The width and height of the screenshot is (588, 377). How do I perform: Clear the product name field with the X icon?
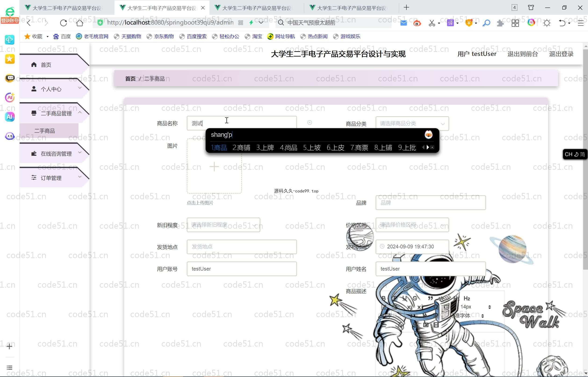click(309, 122)
